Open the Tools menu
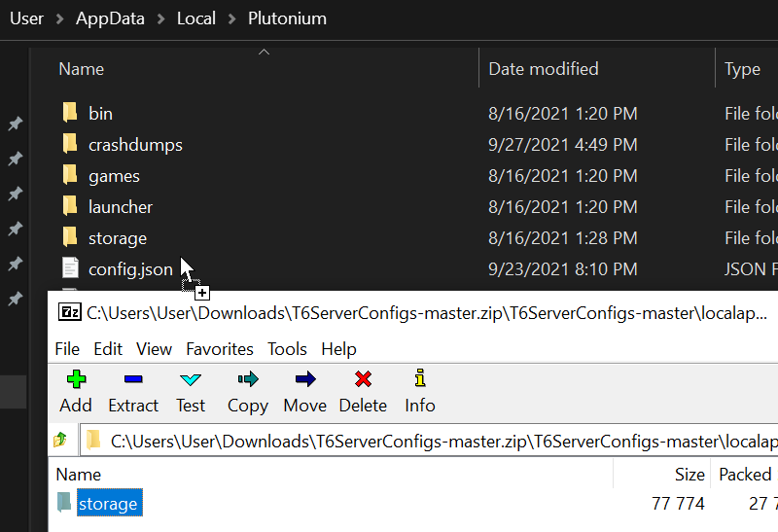 [287, 348]
